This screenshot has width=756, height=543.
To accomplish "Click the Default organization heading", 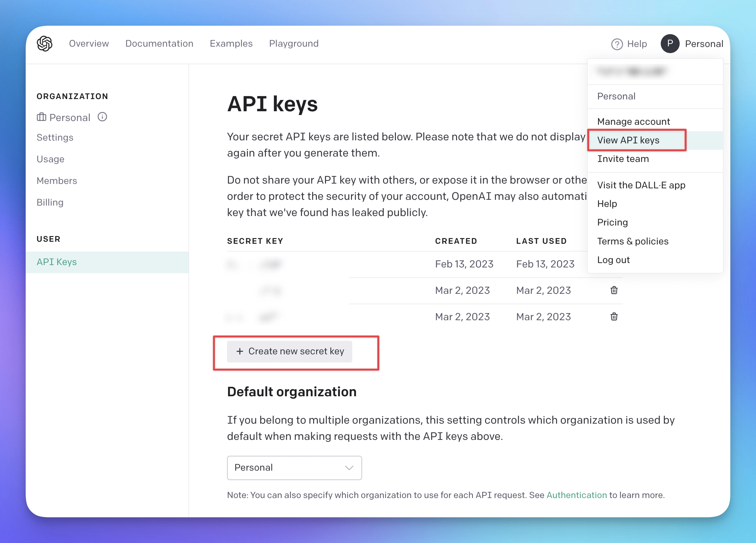I will click(292, 392).
